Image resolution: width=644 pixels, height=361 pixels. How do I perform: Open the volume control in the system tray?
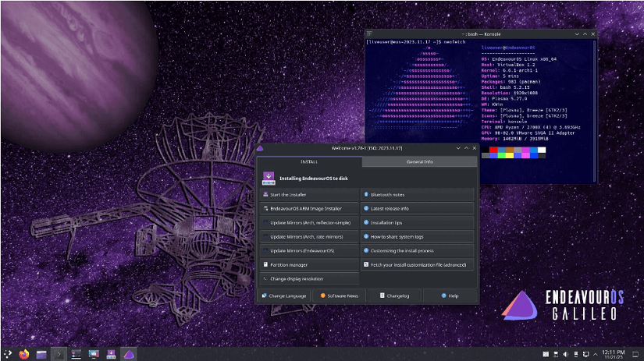click(x=566, y=354)
